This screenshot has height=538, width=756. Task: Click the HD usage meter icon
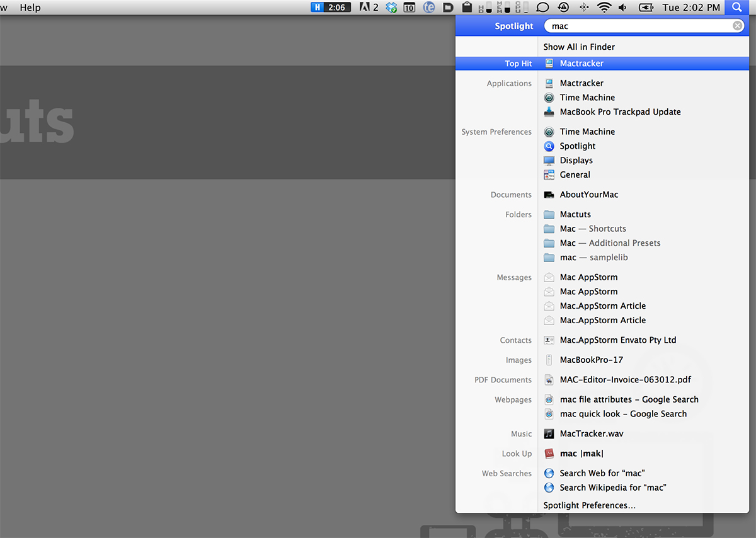(486, 8)
